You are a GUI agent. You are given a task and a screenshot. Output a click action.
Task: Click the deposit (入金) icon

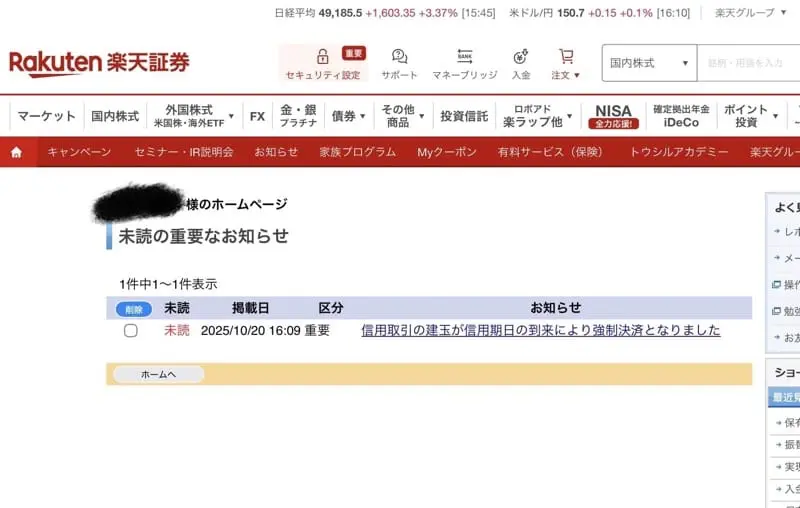coord(521,57)
